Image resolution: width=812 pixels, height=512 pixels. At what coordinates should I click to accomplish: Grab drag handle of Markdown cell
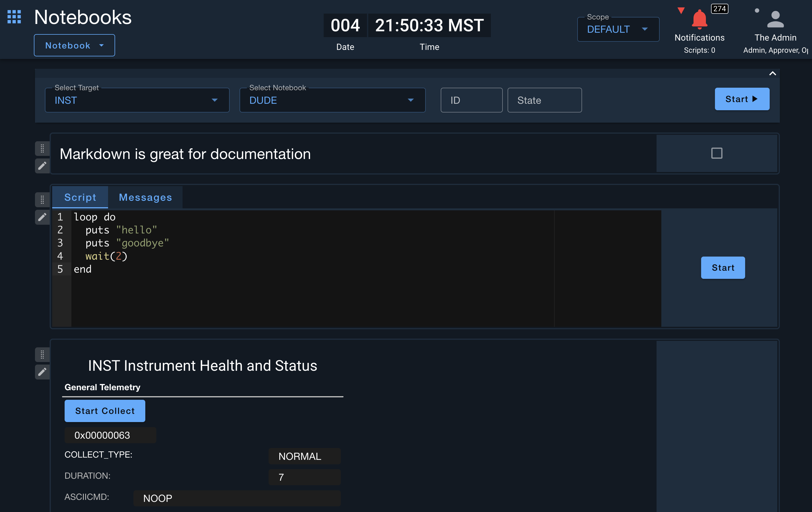pyautogui.click(x=42, y=148)
